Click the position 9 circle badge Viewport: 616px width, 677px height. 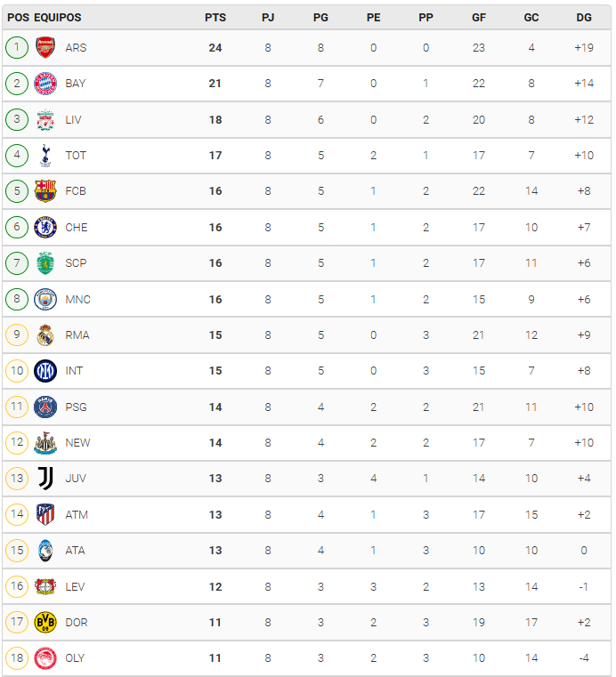[17, 335]
